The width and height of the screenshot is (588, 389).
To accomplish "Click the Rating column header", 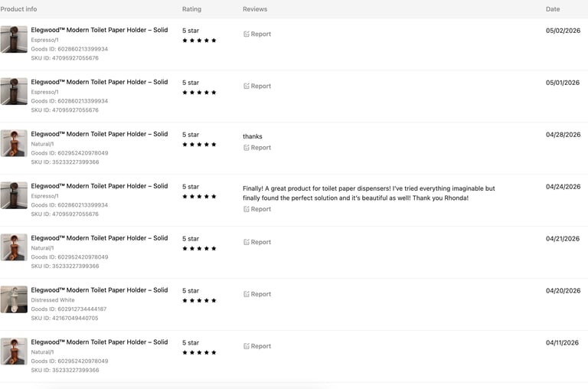I will (x=191, y=9).
